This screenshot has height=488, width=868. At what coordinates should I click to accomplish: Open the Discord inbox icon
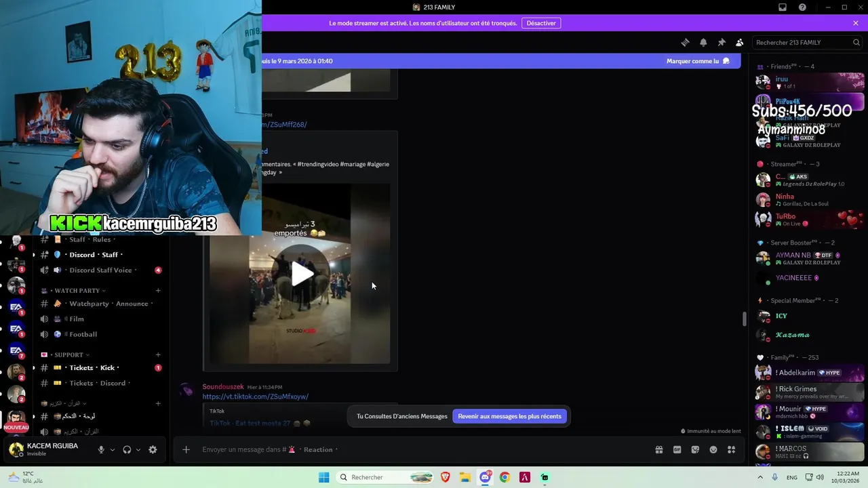[783, 7]
